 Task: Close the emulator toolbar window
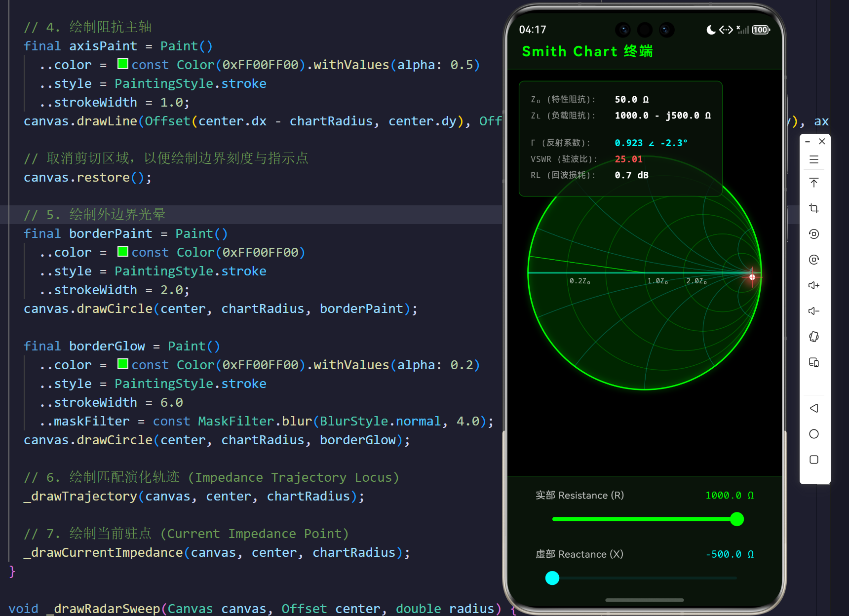click(x=822, y=141)
